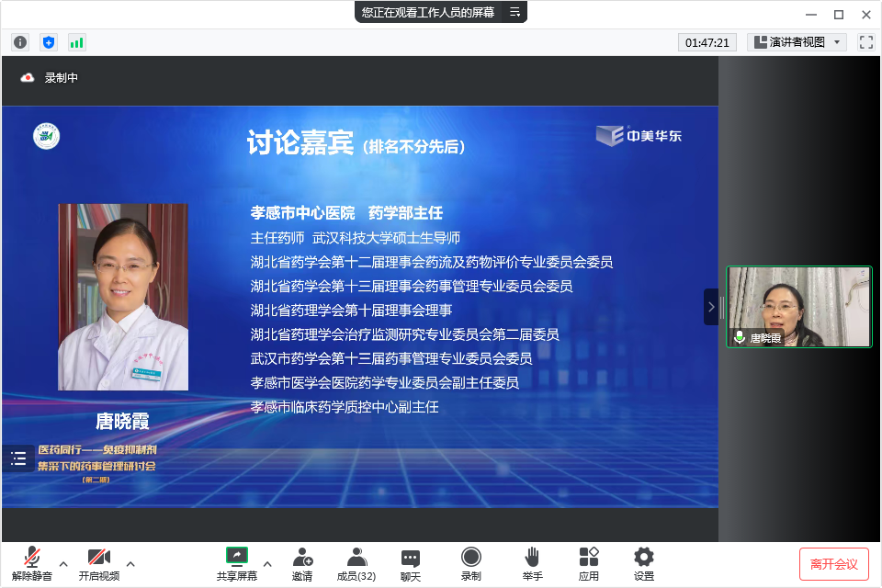The width and height of the screenshot is (882, 588).
Task: Enter full screen mode
Action: 865,42
